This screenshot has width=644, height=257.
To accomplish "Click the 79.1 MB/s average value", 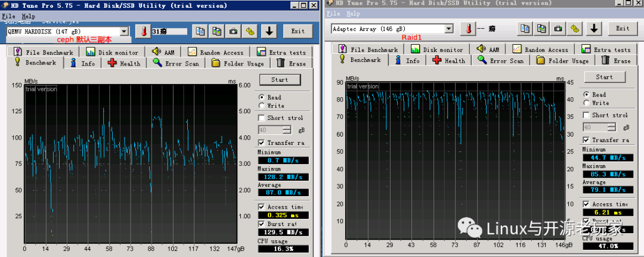I will [608, 189].
